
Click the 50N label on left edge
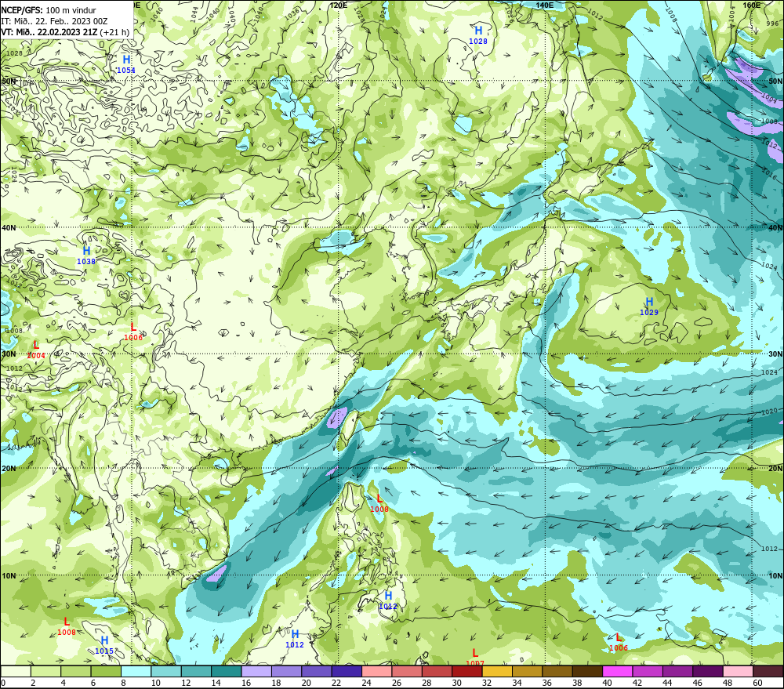9,81
